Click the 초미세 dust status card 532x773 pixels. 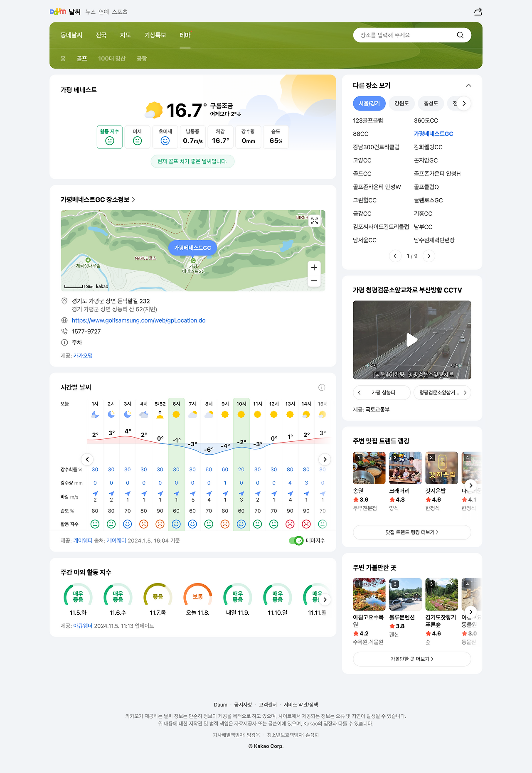(165, 137)
